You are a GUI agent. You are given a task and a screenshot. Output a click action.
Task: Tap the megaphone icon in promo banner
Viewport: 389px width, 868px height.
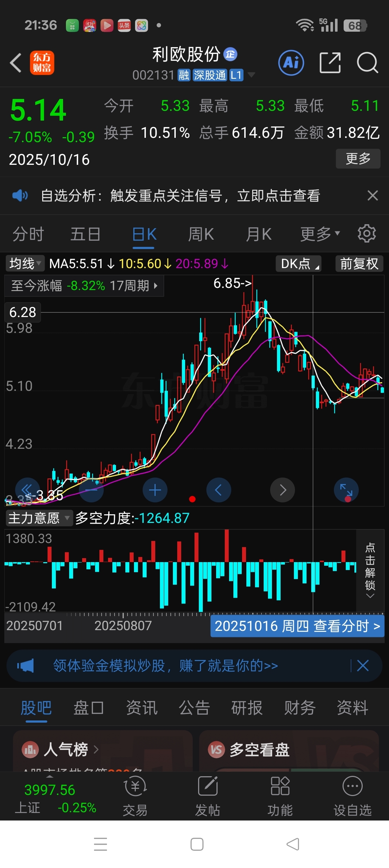[26, 666]
